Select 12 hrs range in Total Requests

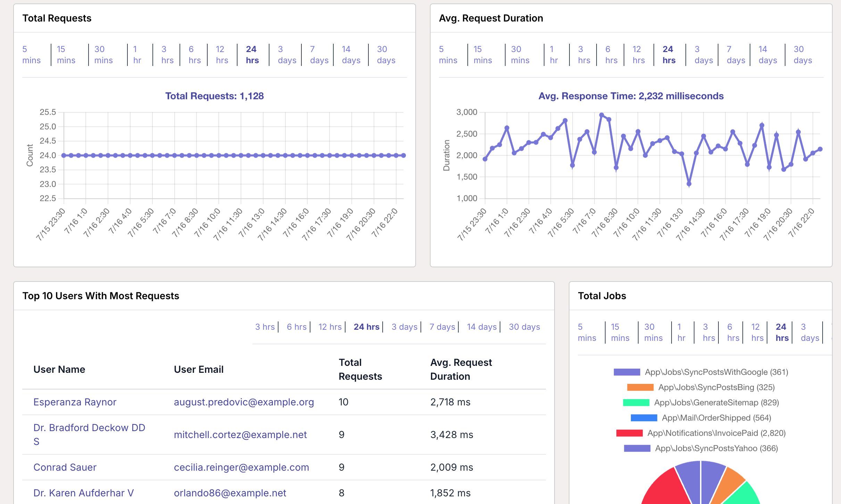click(222, 55)
